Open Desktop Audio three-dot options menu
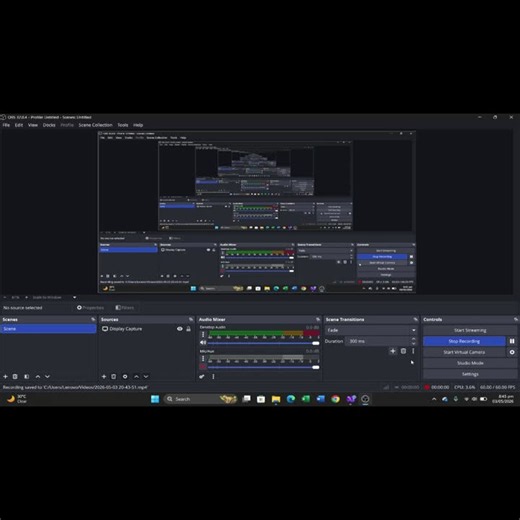 (x=203, y=334)
